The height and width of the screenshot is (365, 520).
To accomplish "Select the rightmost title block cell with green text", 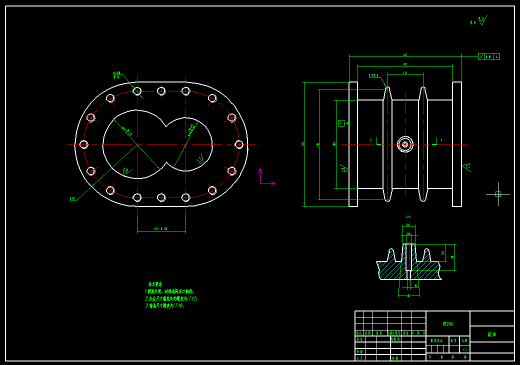I will (492, 334).
